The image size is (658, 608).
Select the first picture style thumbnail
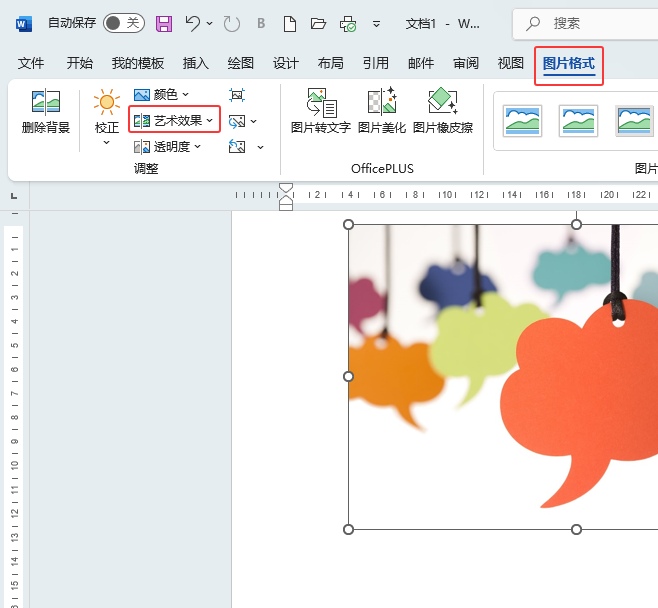pyautogui.click(x=523, y=121)
